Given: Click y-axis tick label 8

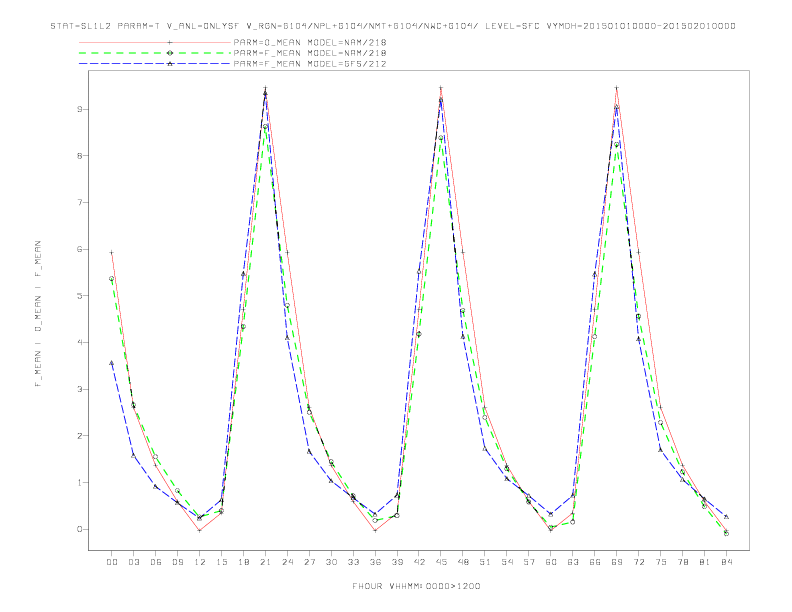Looking at the screenshot, I should [79, 156].
